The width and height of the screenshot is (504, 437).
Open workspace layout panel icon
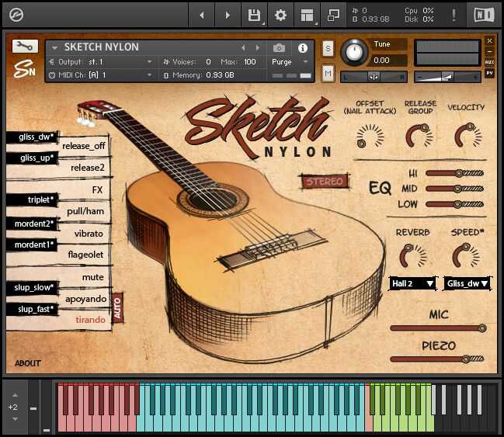tap(307, 15)
